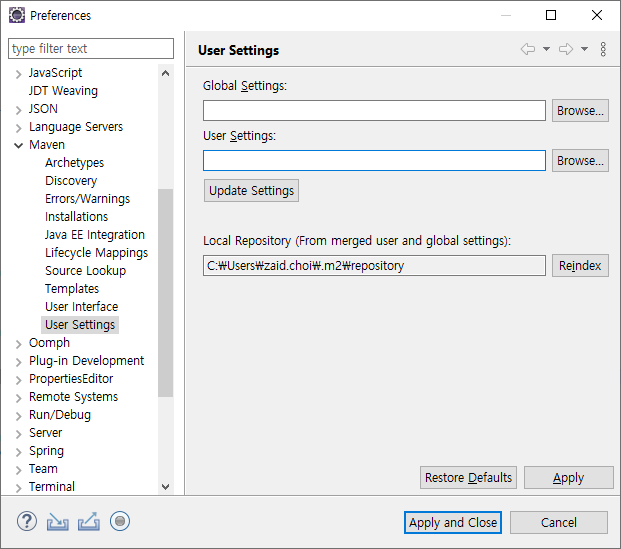The height and width of the screenshot is (549, 621).
Task: Click the Oomph preference recorder icon
Action: (120, 521)
